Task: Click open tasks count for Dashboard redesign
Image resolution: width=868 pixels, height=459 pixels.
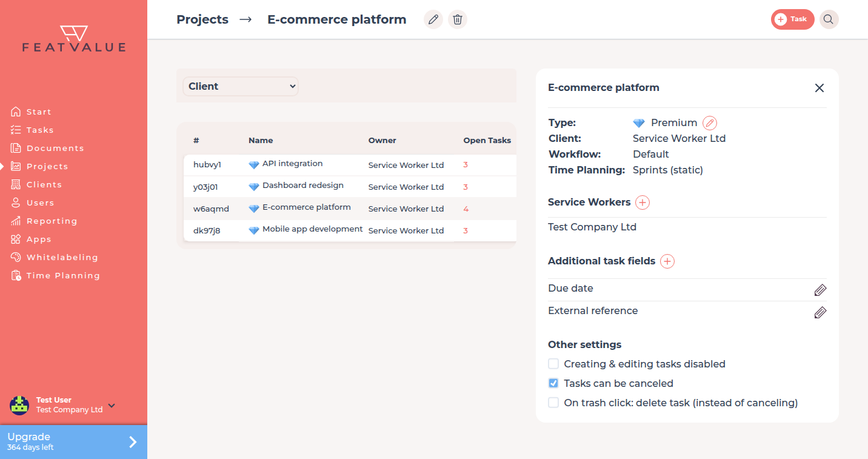Action: point(466,187)
